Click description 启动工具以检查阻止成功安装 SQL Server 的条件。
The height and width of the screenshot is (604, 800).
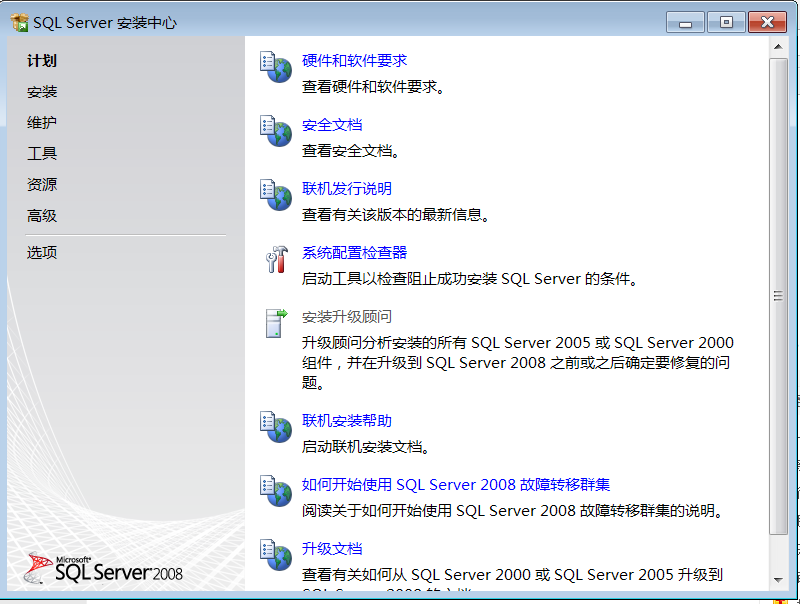click(470, 279)
